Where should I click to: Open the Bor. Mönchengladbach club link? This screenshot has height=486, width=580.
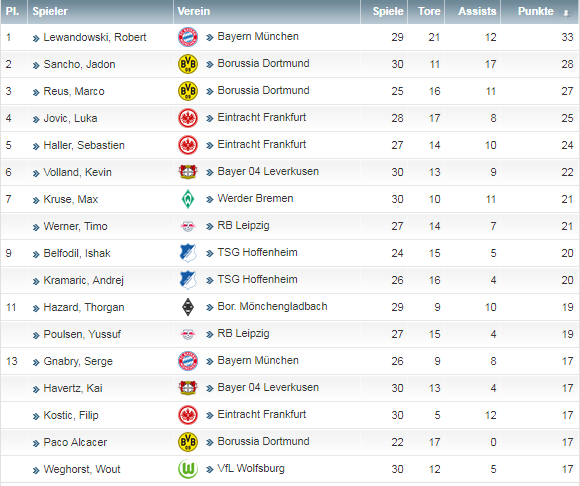click(272, 306)
